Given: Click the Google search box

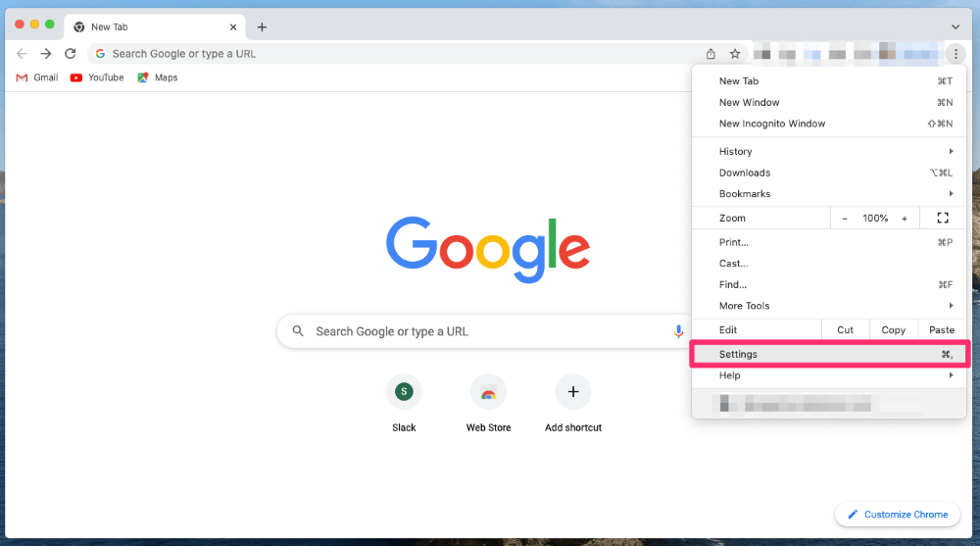Looking at the screenshot, I should point(484,331).
